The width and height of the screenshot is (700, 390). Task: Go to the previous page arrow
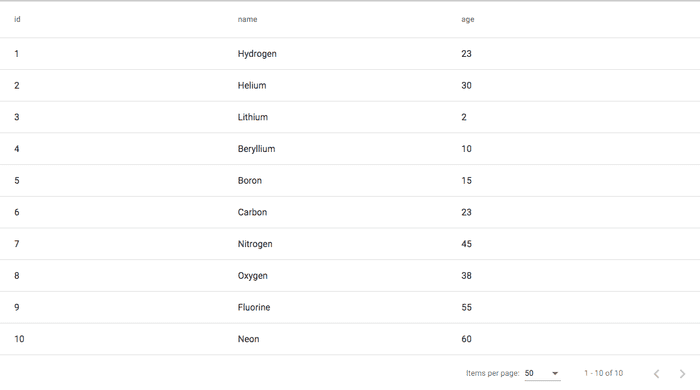[x=656, y=373]
